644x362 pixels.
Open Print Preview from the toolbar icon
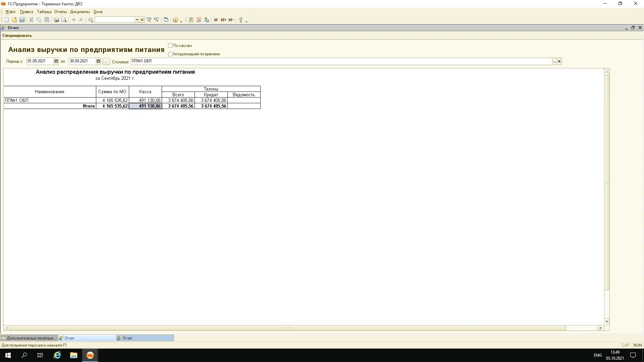pyautogui.click(x=64, y=20)
